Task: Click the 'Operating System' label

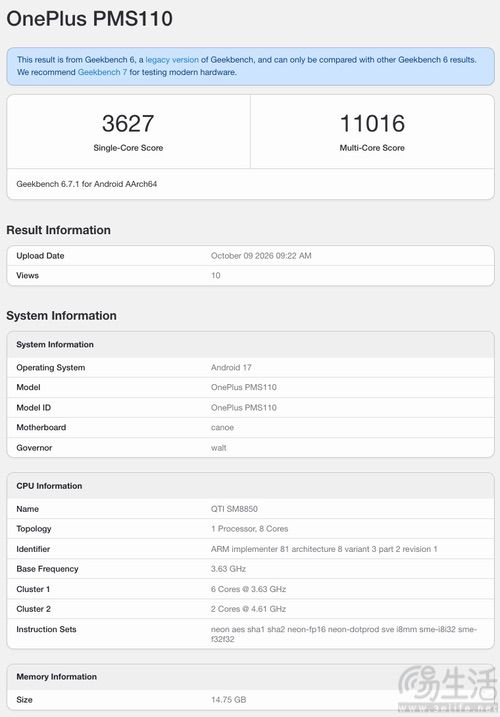Action: coord(51,367)
